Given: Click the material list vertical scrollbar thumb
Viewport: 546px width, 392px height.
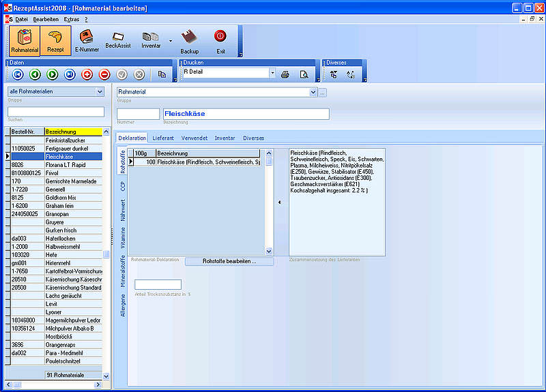Looking at the screenshot, I should 106,254.
